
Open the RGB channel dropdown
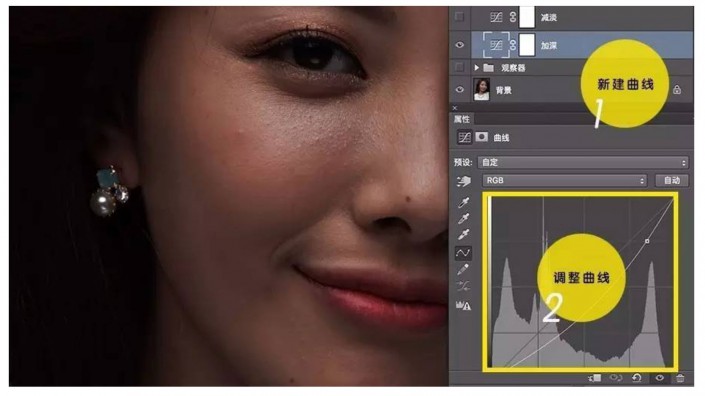(x=565, y=181)
